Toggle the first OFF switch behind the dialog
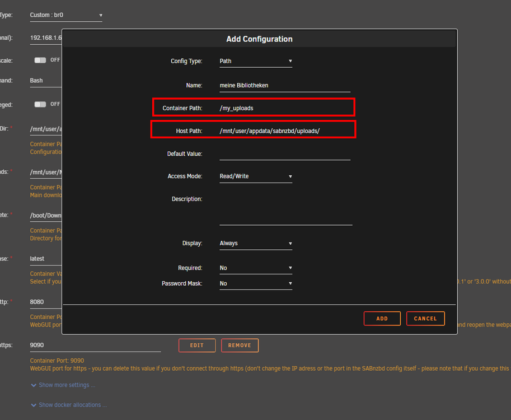 [40, 60]
